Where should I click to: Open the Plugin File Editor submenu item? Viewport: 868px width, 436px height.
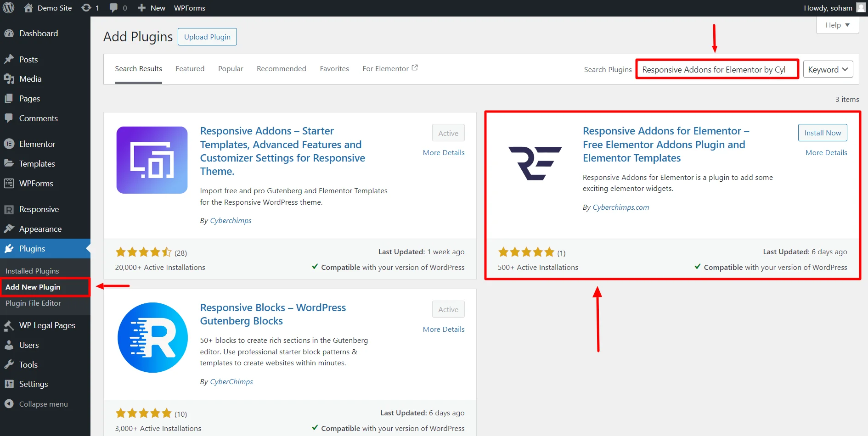point(33,303)
